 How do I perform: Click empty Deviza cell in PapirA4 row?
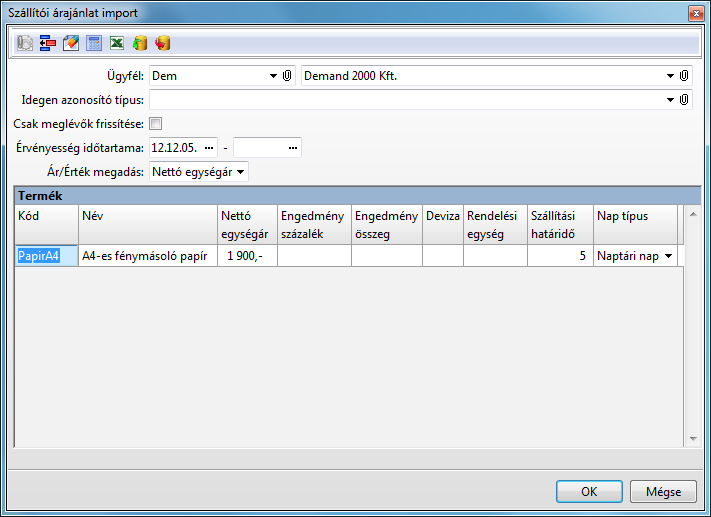[x=443, y=256]
